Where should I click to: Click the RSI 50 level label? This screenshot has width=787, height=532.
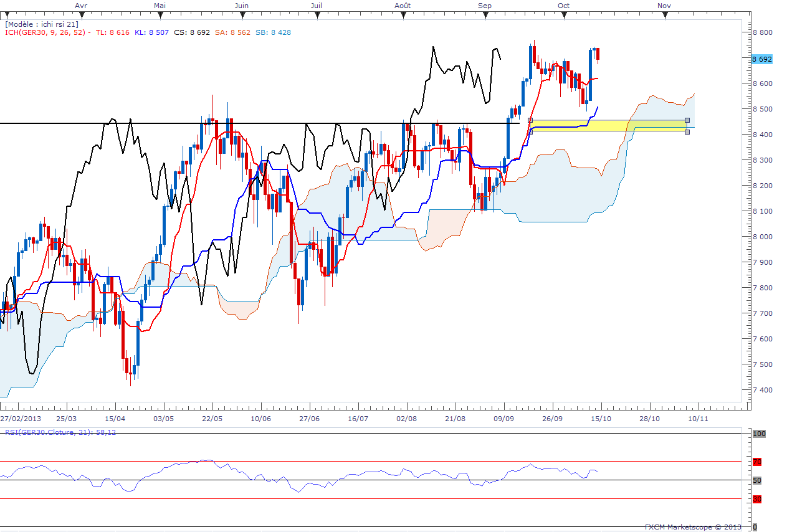(x=756, y=480)
